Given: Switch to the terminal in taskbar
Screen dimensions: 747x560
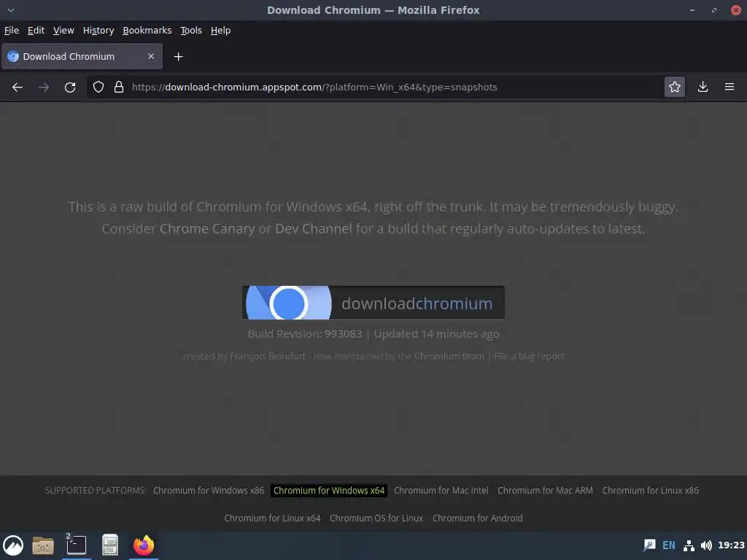Looking at the screenshot, I should [76, 545].
